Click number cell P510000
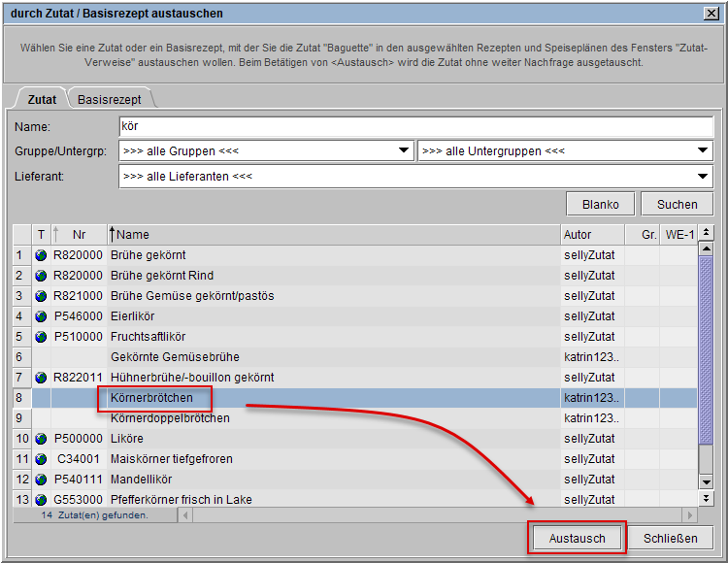 pos(79,337)
